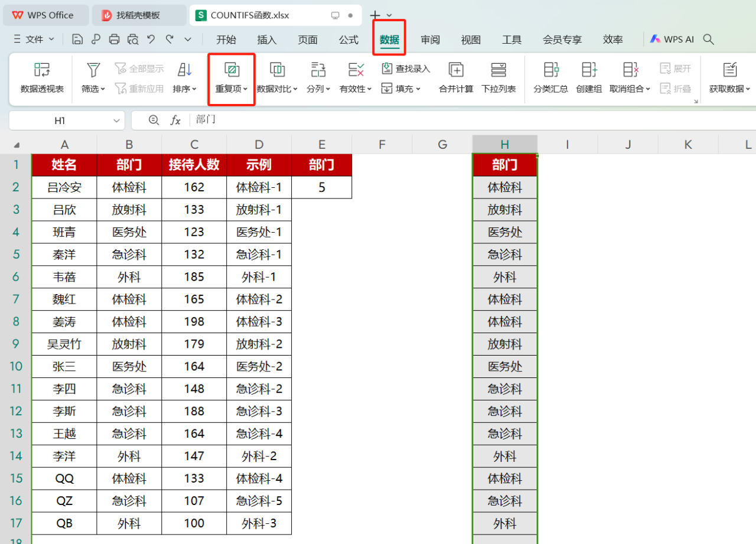Click the 重新应用 filter button
Screen dimensions: 756x544
(139, 89)
